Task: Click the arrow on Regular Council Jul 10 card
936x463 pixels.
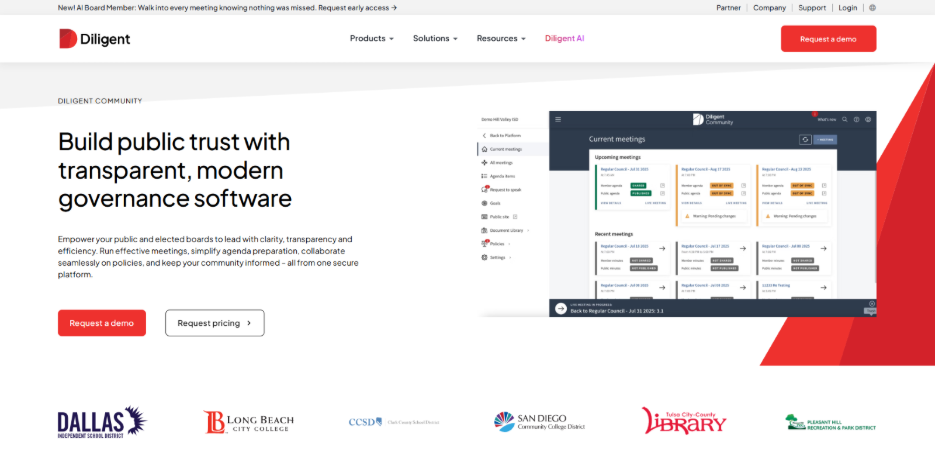Action: pos(662,248)
